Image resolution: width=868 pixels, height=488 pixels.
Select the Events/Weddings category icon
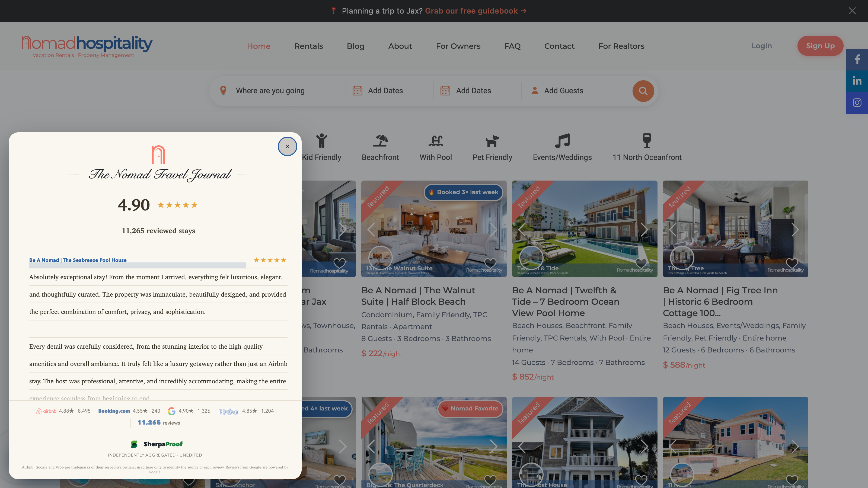click(x=562, y=141)
